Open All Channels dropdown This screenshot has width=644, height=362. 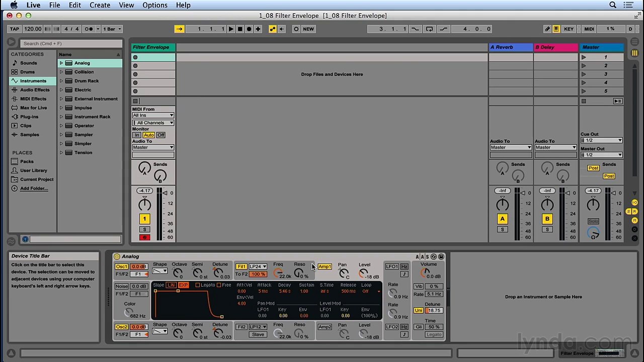pyautogui.click(x=153, y=123)
